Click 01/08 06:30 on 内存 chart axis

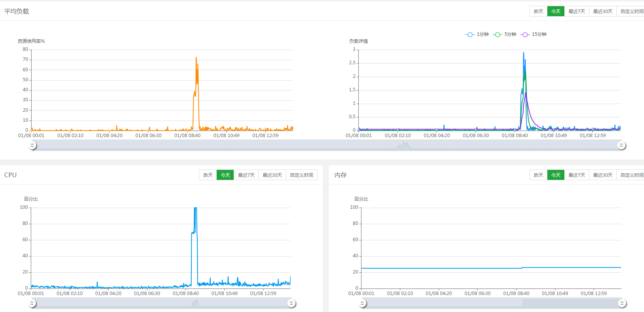(x=478, y=294)
